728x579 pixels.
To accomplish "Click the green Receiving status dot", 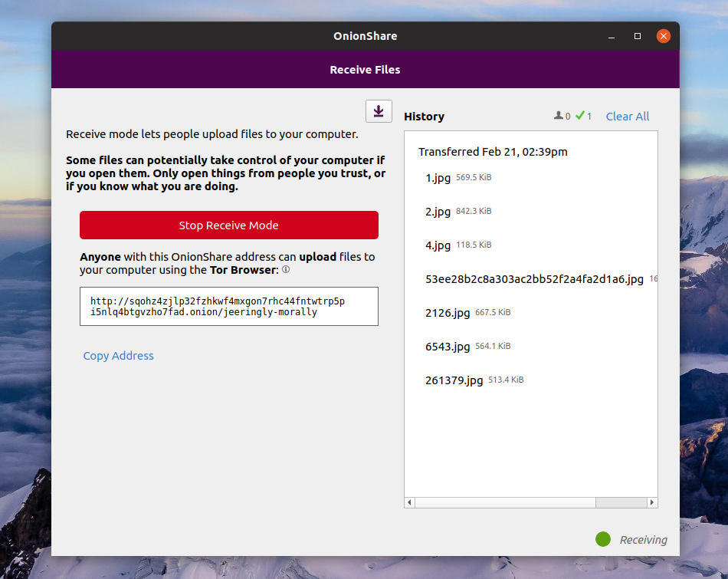I will point(603,539).
